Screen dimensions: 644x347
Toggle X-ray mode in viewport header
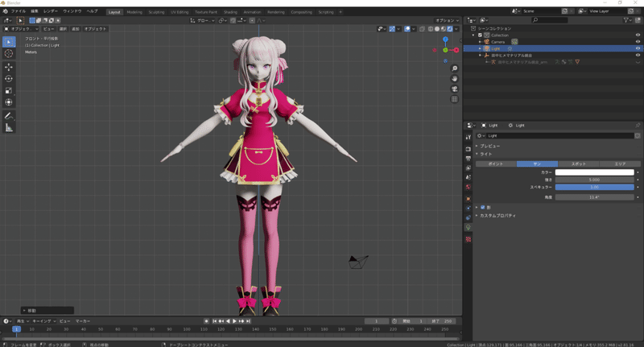coord(422,29)
